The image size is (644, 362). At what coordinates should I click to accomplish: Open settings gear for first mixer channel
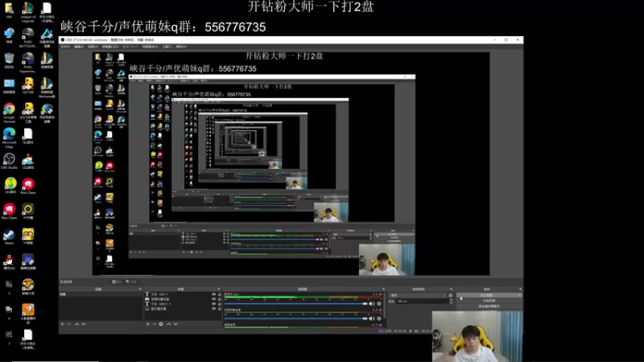[378, 304]
